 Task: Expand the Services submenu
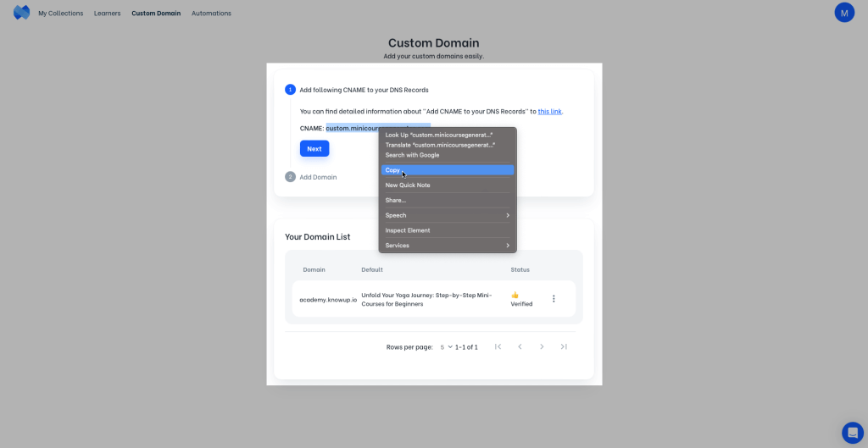448,246
